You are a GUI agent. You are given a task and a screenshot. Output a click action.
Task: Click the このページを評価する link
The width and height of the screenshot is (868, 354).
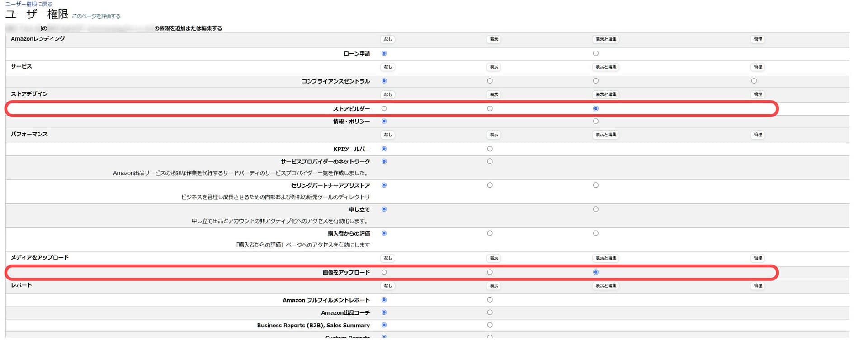coord(96,16)
